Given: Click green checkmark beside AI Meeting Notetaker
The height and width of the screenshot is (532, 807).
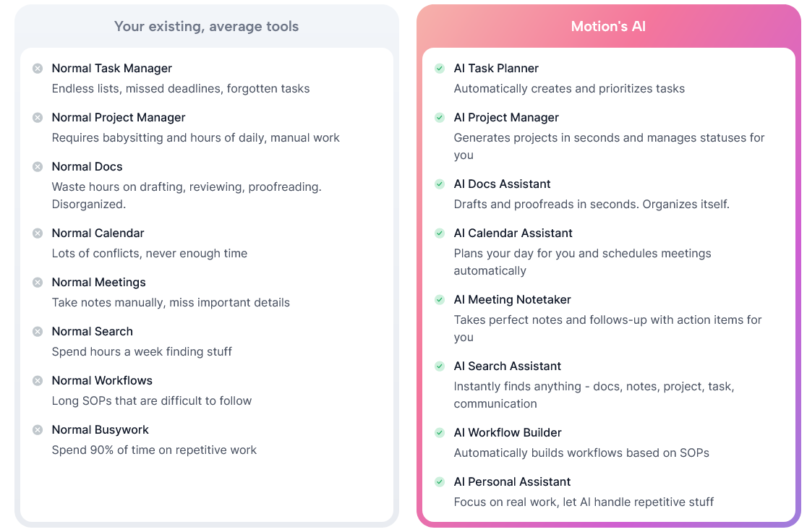Looking at the screenshot, I should [440, 299].
